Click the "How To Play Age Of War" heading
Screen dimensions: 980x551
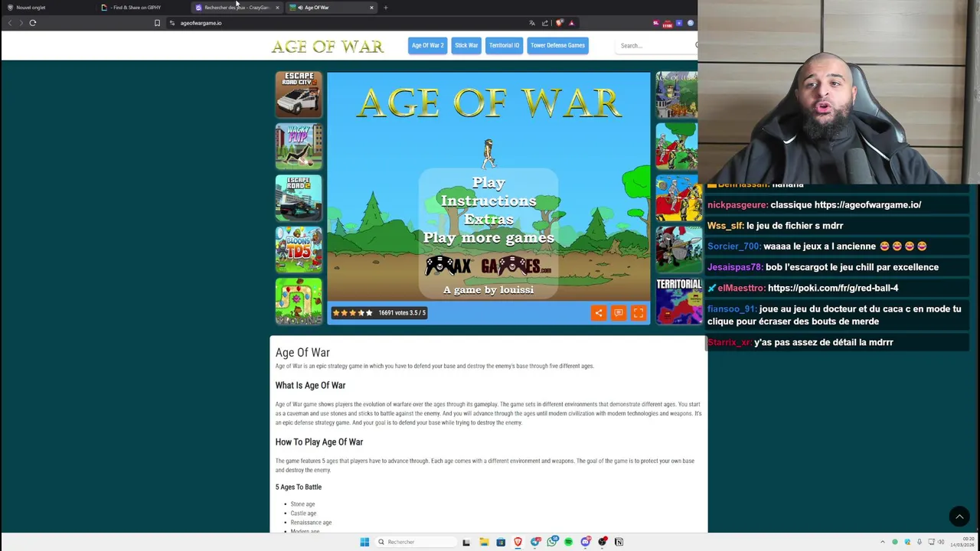point(319,442)
